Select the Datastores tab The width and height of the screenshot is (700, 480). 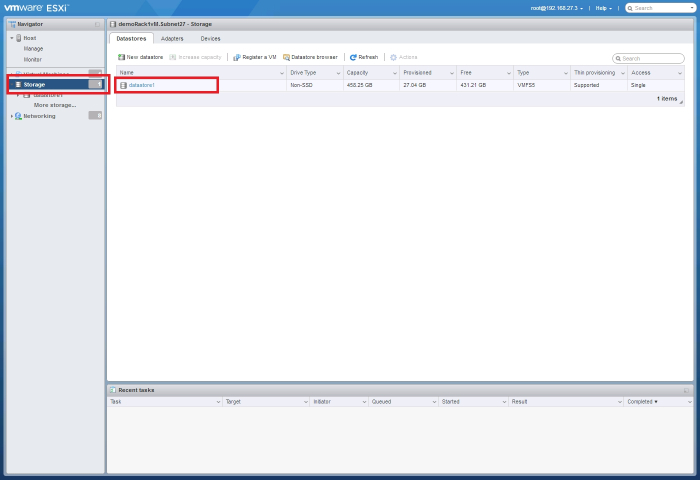pos(131,39)
